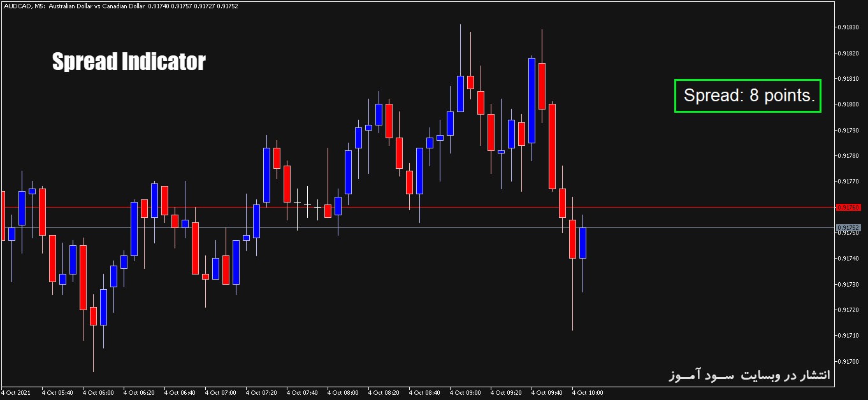This screenshot has height=400, width=868.
Task: Click the "Spread: 8 points." label
Action: pos(748,96)
